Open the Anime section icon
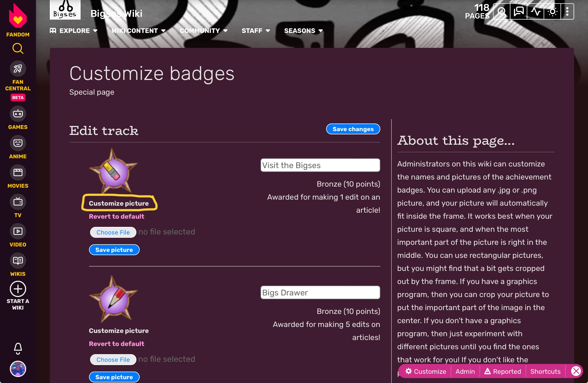The image size is (588, 383). 18,143
